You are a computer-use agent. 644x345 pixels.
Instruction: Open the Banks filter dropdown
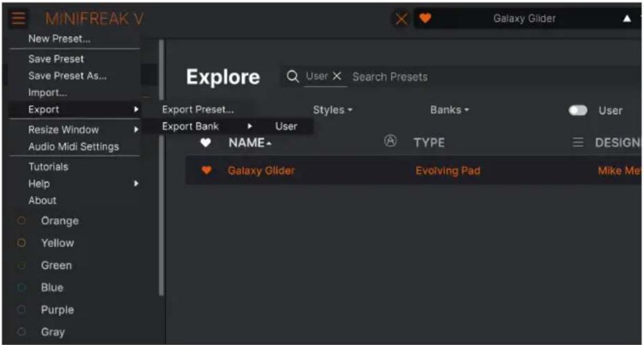[x=450, y=110]
